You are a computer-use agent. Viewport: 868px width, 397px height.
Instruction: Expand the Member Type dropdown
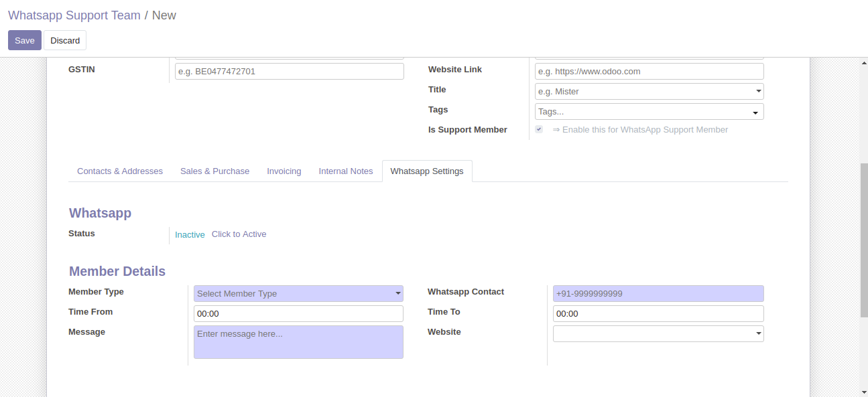pyautogui.click(x=298, y=293)
